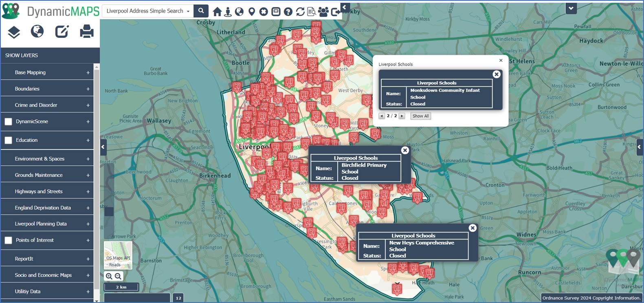Close the Birchfield Primary School popup
The height and width of the screenshot is (303, 644).
[x=405, y=150]
